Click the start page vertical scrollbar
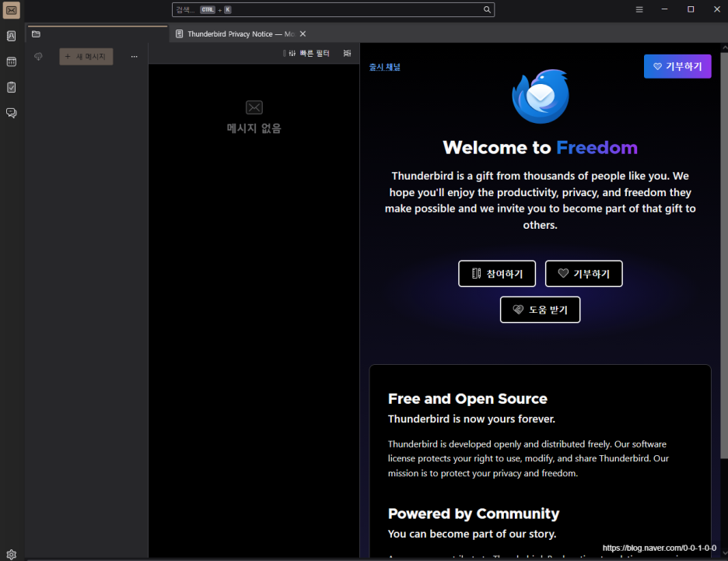 pos(724,255)
